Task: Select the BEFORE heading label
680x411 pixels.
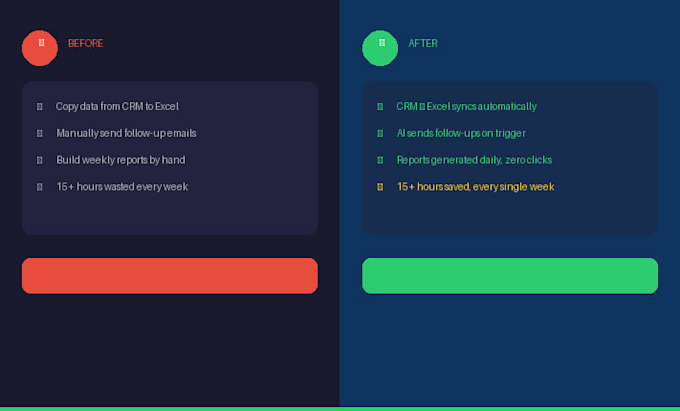Action: pos(85,43)
